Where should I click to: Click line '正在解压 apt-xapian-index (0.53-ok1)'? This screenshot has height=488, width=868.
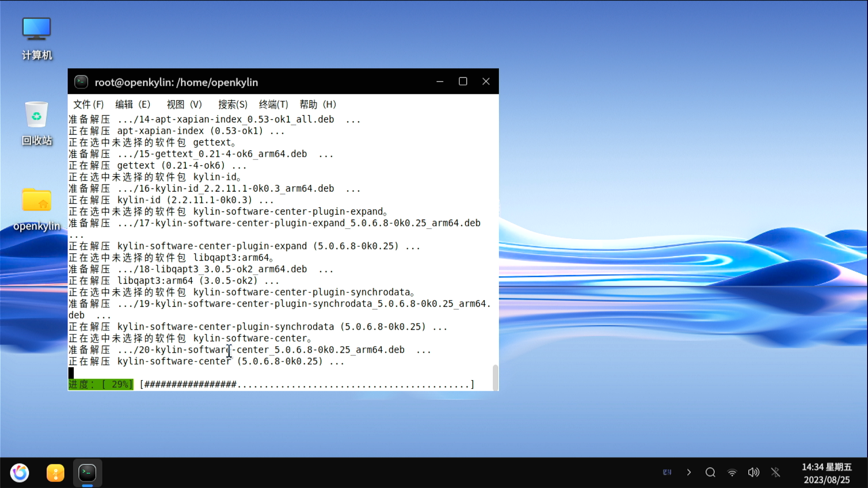coord(176,131)
